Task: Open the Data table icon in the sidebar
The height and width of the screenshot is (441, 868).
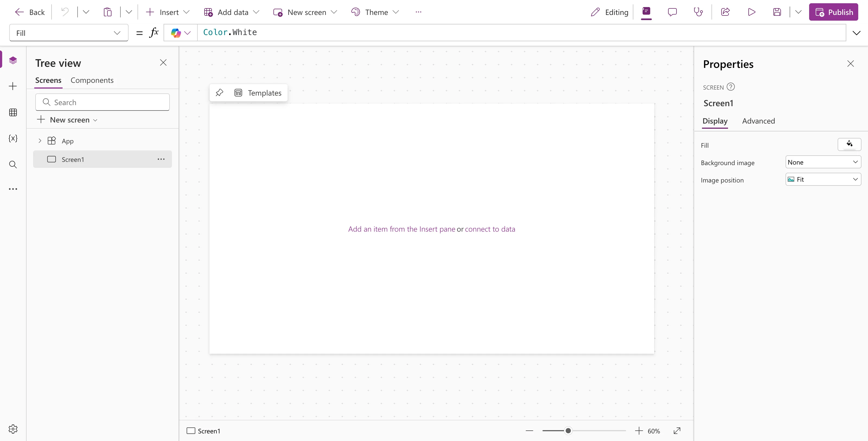Action: click(13, 112)
